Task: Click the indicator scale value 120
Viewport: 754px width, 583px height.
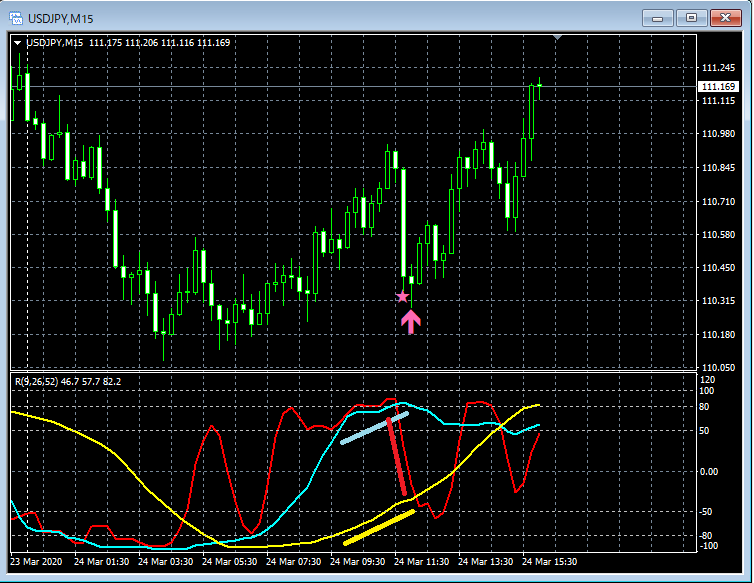Action: point(708,380)
